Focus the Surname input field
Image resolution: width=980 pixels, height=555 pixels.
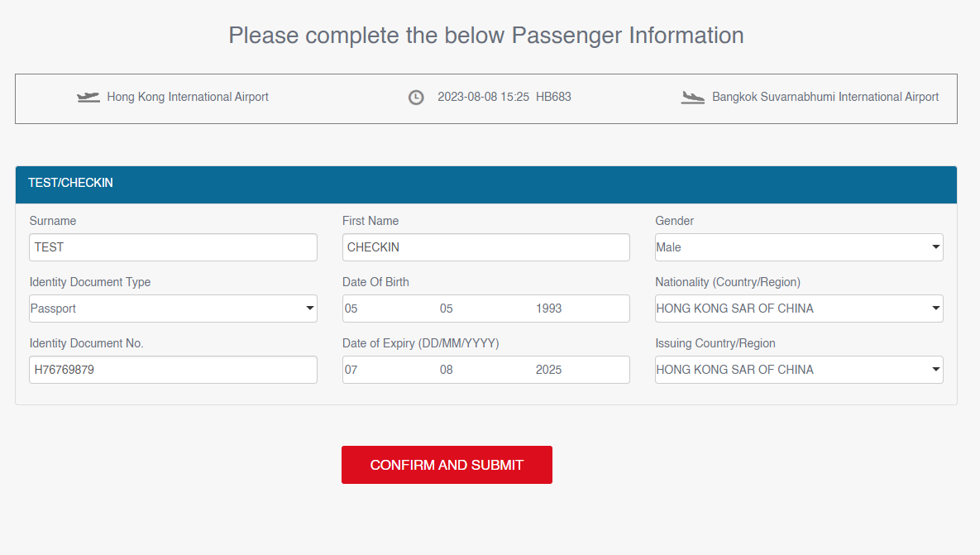[173, 247]
